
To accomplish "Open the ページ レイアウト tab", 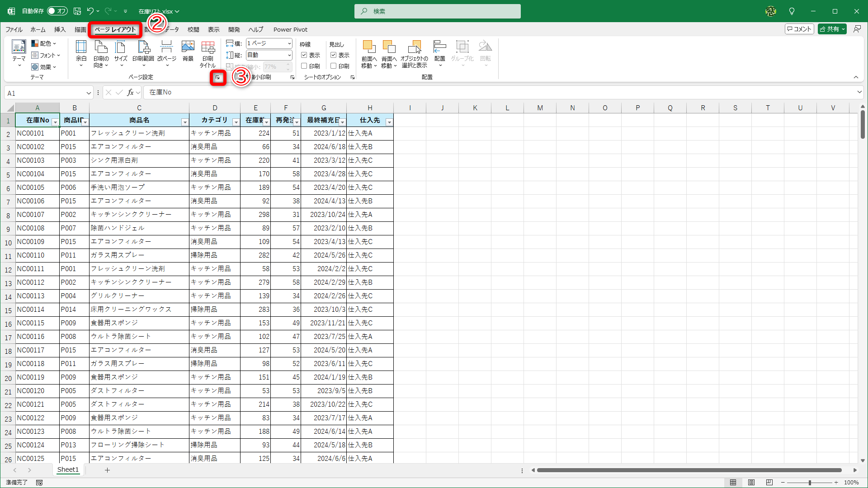I will [115, 29].
